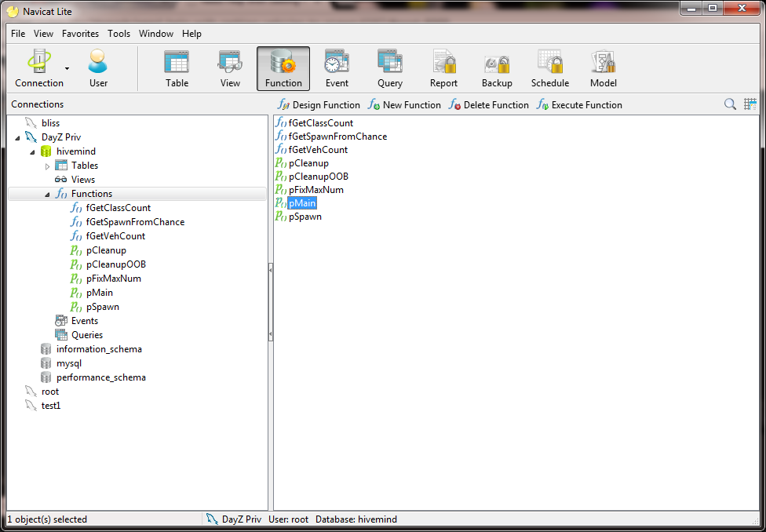
Task: Select pFixMaxNum in the right object list
Action: tap(316, 190)
